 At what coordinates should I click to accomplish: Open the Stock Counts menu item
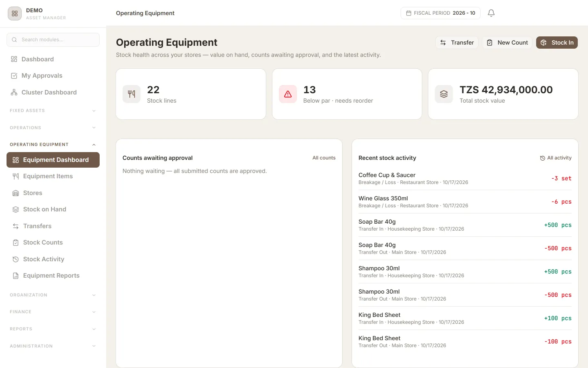click(x=53, y=242)
